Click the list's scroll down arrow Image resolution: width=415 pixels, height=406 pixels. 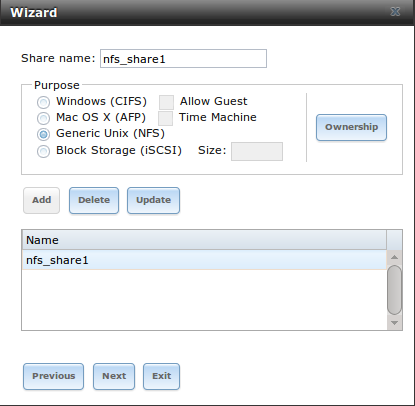tap(395, 323)
